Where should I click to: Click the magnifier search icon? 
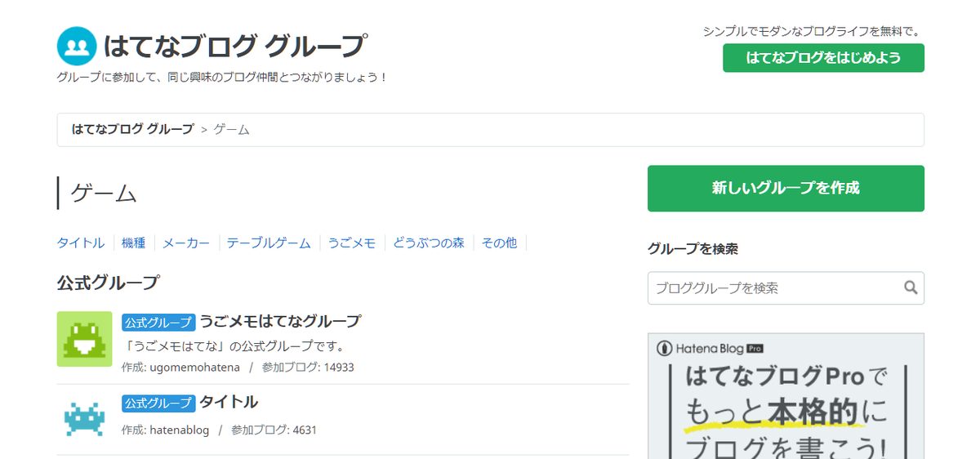[x=911, y=287]
